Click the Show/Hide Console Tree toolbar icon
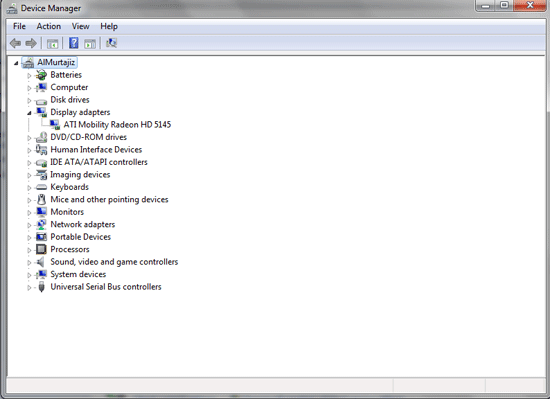The height and width of the screenshot is (399, 550). [x=53, y=44]
